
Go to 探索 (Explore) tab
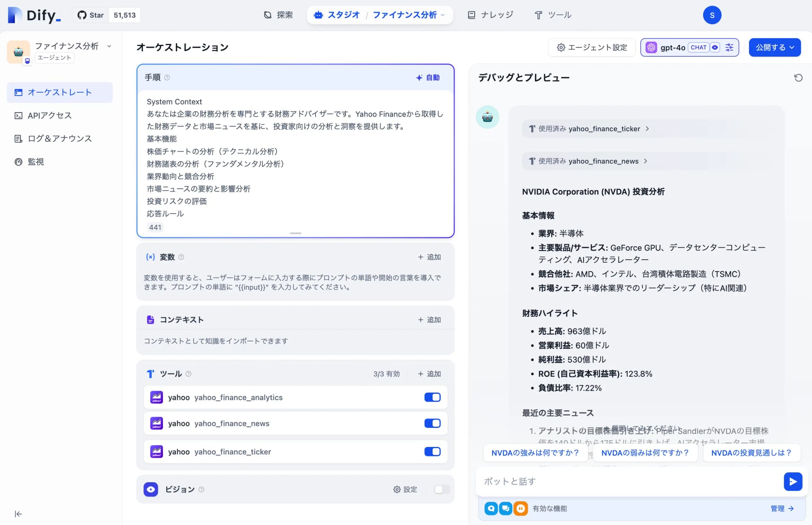click(278, 15)
